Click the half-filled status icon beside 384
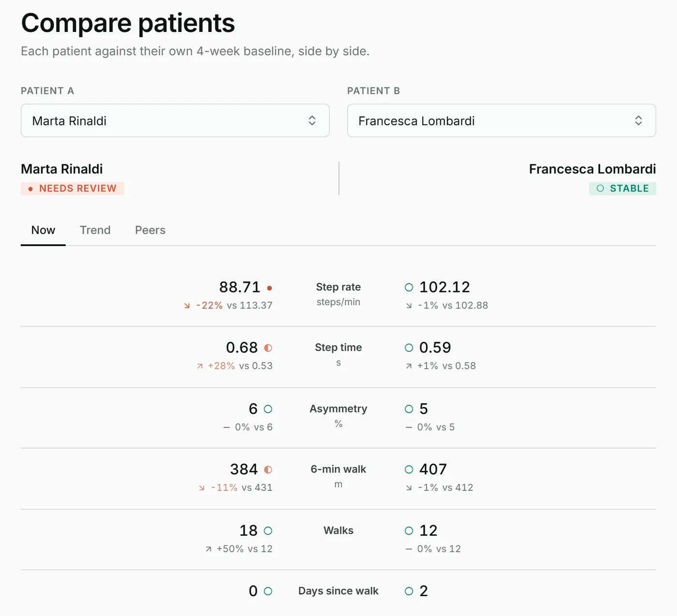The width and height of the screenshot is (677, 616). click(268, 469)
